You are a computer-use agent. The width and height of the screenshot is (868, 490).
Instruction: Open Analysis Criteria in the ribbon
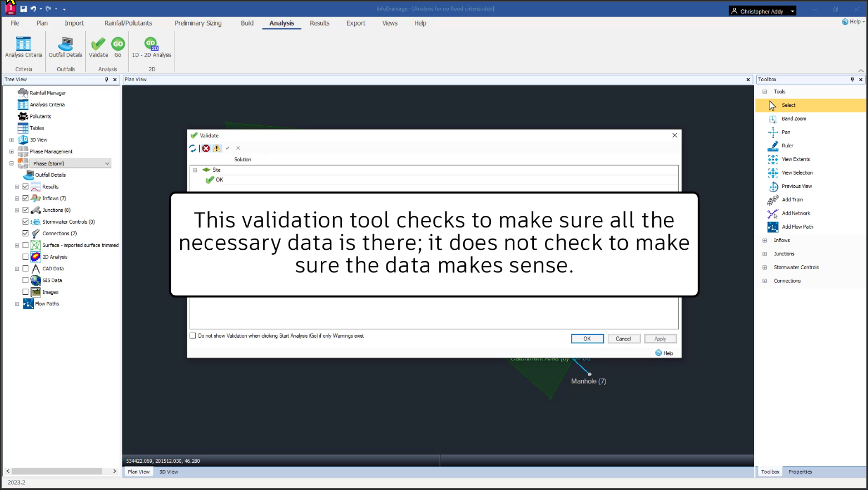(x=23, y=47)
